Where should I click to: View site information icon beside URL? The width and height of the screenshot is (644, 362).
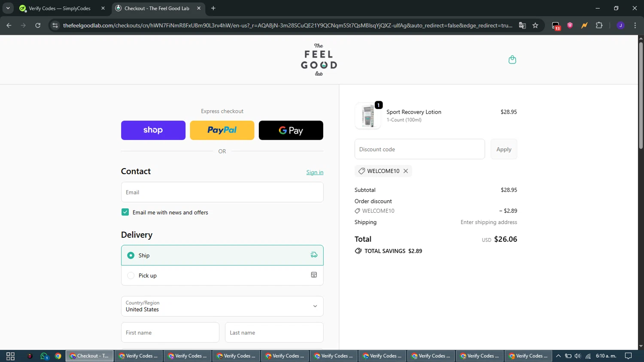(55, 25)
